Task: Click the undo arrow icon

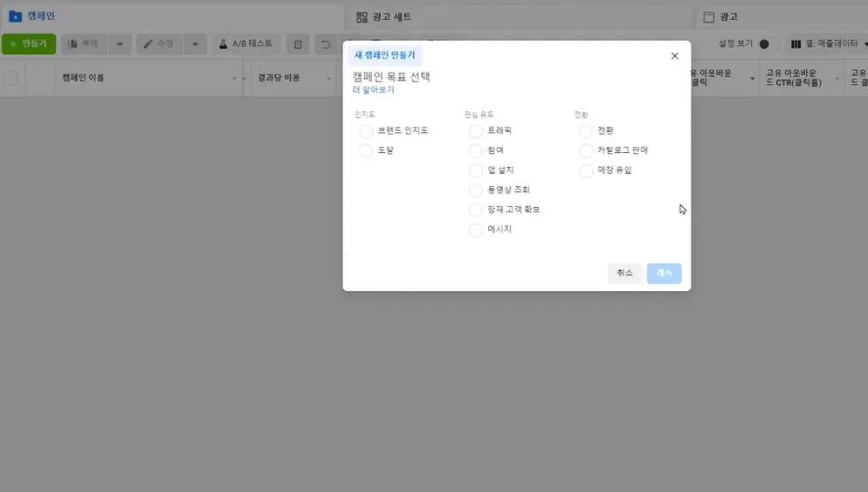Action: point(326,44)
